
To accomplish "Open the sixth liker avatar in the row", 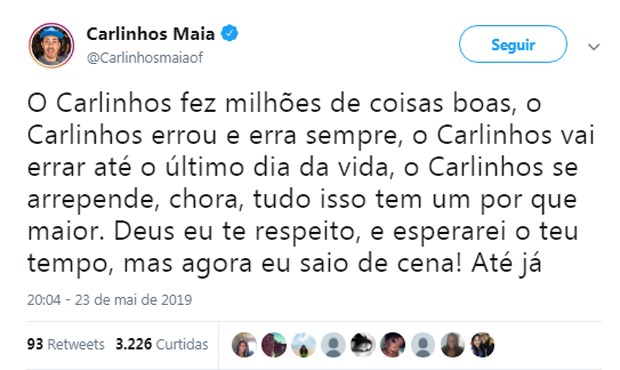I will pos(393,345).
